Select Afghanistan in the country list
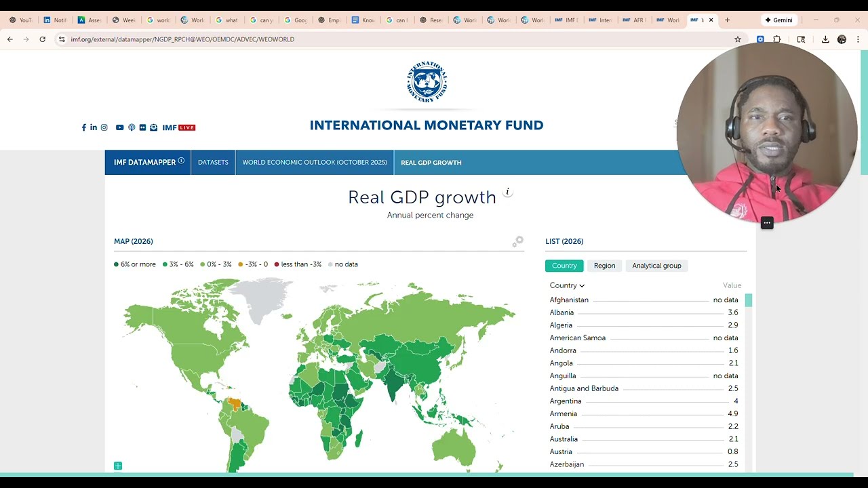Screen dimensions: 868x488 tap(644, 300)
